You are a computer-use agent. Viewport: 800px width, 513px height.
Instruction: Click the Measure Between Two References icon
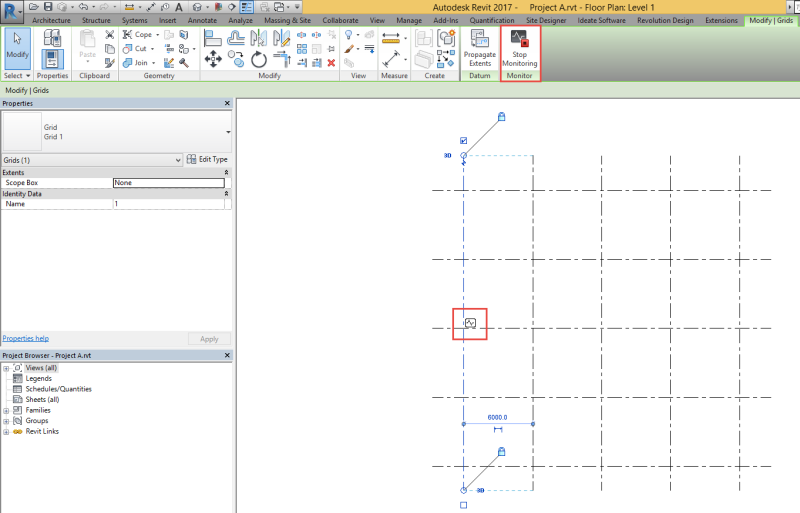pos(391,37)
